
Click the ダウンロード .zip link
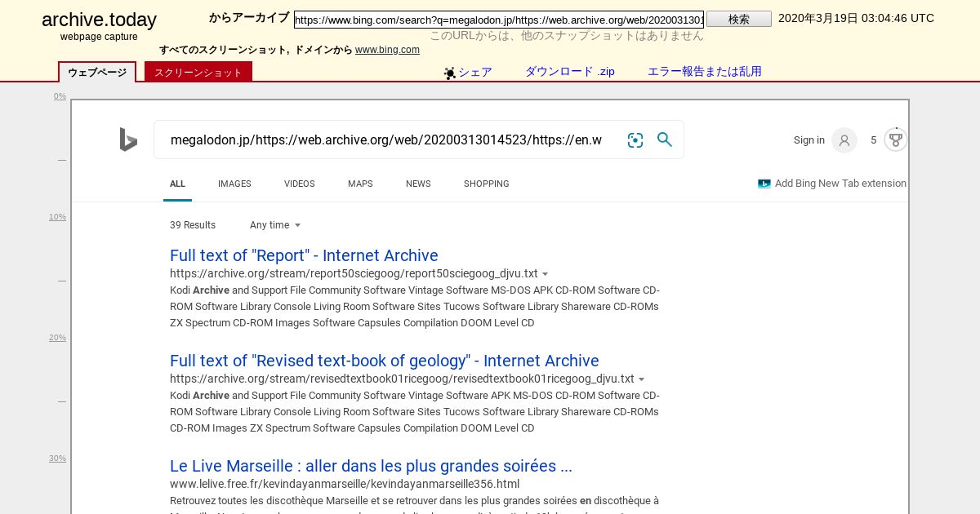pos(570,71)
